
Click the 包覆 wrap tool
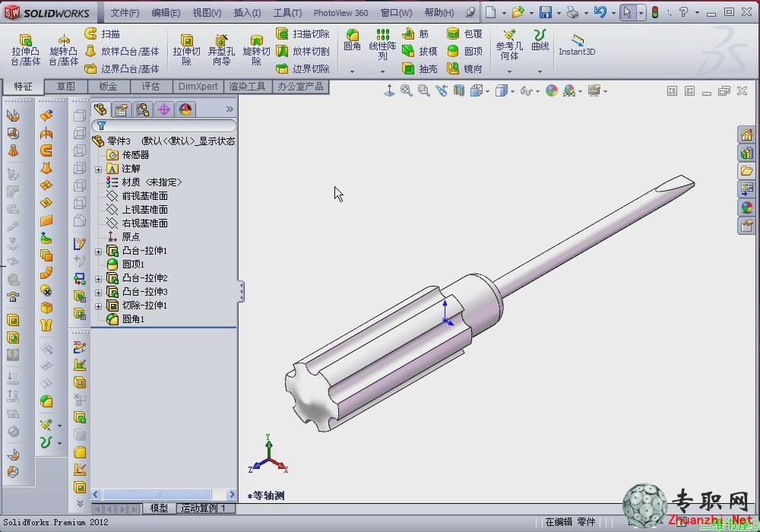tap(464, 34)
